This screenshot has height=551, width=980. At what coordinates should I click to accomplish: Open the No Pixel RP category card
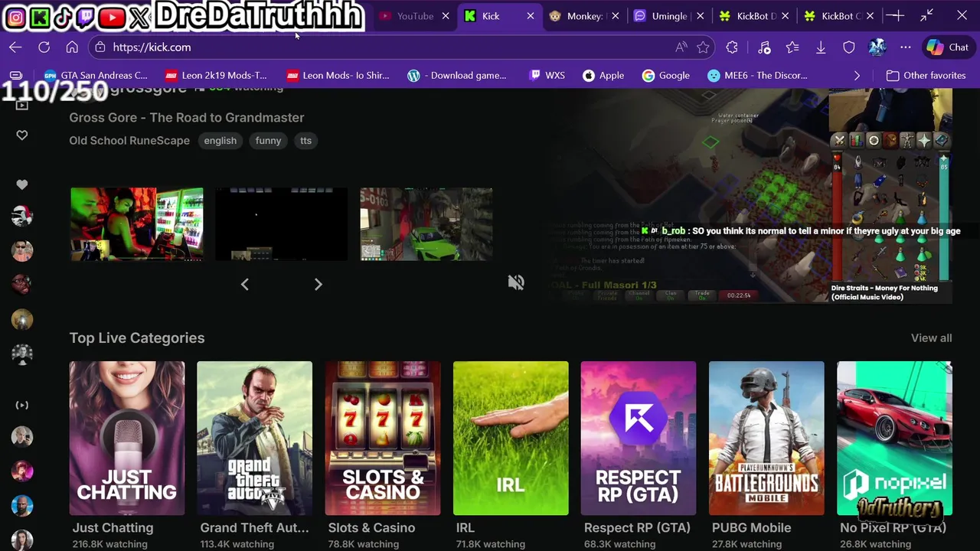click(x=894, y=438)
